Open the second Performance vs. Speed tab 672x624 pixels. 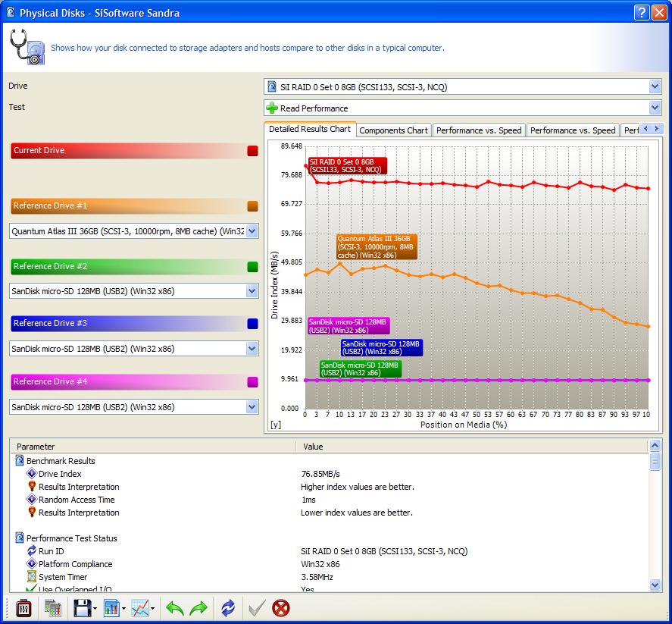click(x=573, y=130)
